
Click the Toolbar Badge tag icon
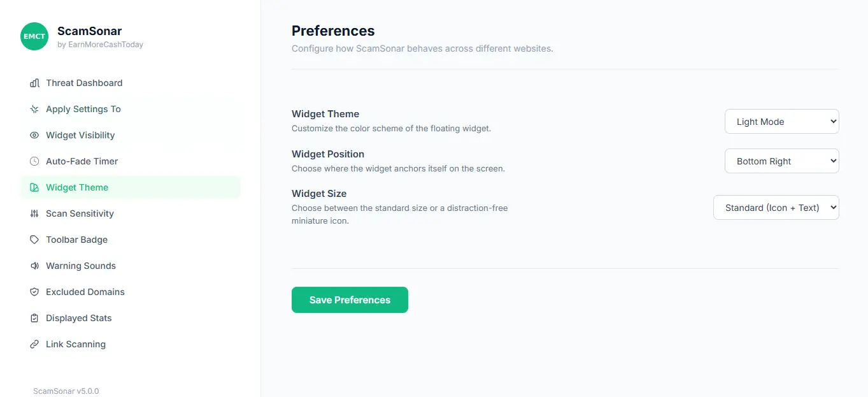[x=34, y=240]
